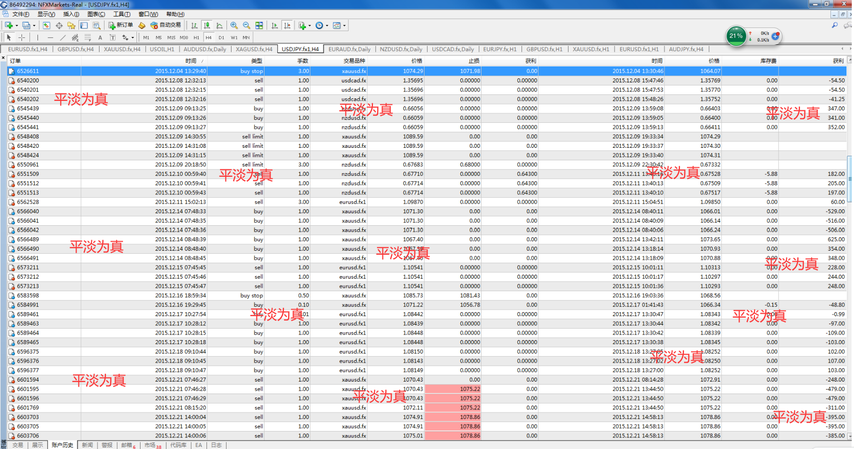Expand the periodicity clock dropdown arrow

click(329, 25)
